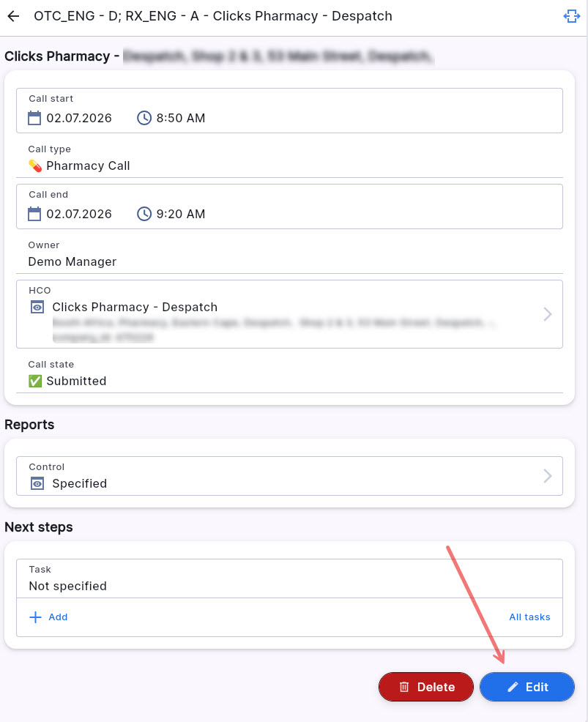Click the pill icon beside Pharmacy Call

[35, 165]
